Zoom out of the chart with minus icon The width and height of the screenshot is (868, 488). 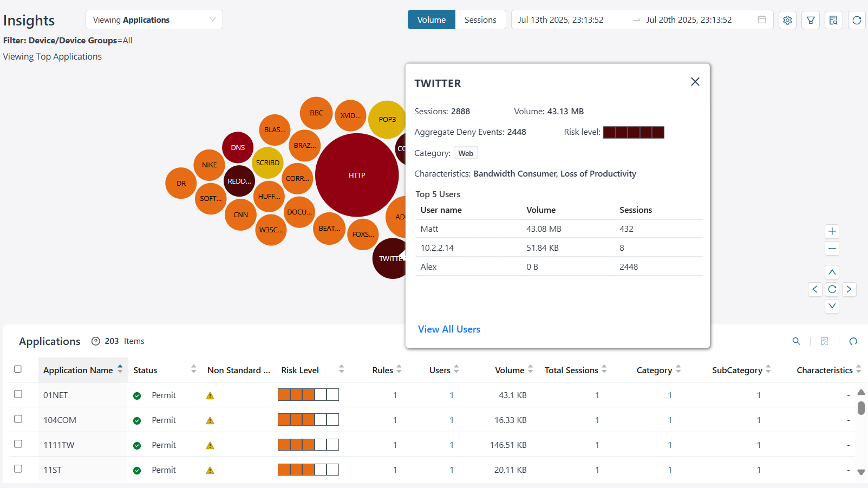point(832,249)
